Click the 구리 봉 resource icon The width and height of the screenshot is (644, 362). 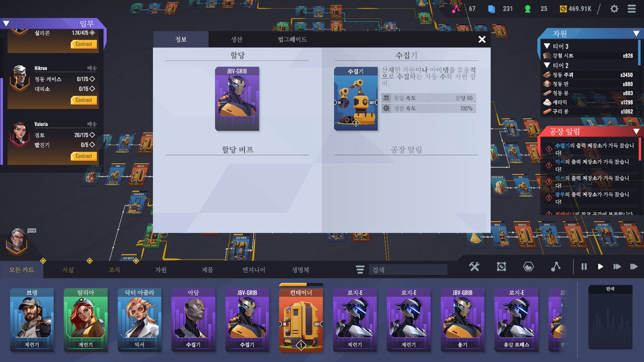click(548, 112)
